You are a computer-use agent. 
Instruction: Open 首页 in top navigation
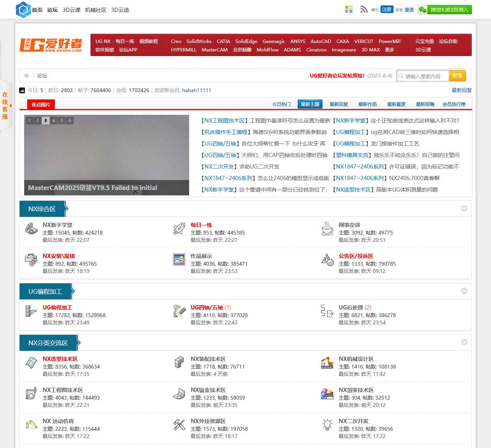point(37,10)
